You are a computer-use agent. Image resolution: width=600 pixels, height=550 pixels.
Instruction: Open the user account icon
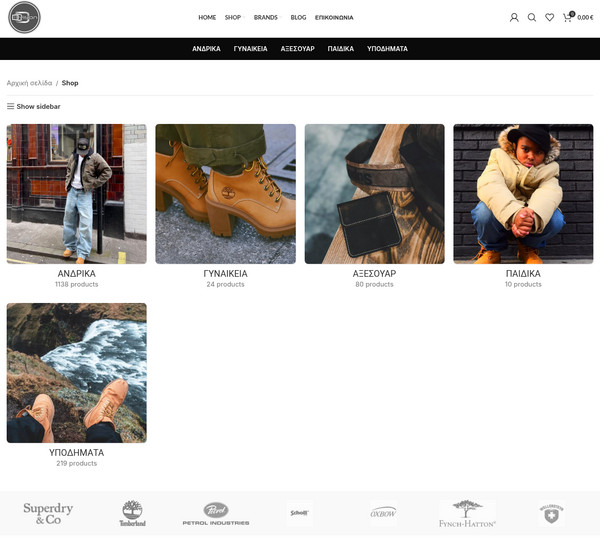pyautogui.click(x=514, y=18)
